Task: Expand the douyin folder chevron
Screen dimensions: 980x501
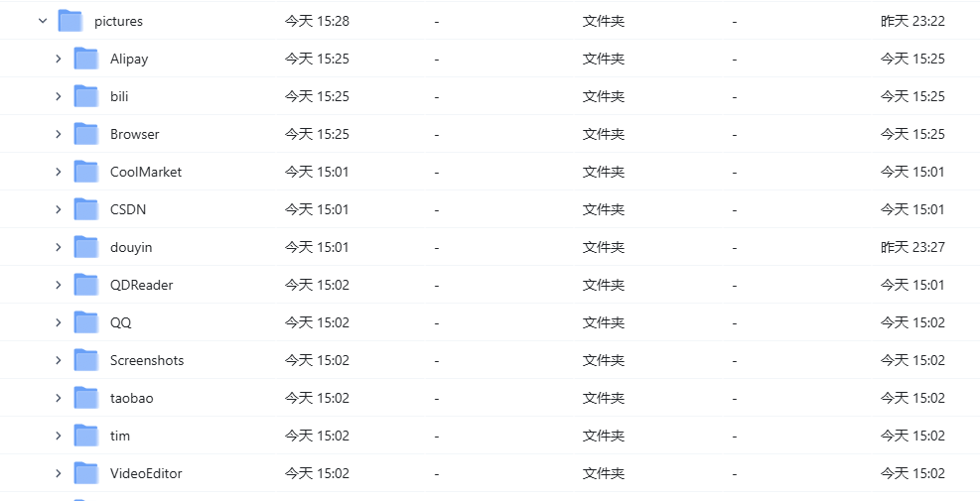Action: (59, 247)
